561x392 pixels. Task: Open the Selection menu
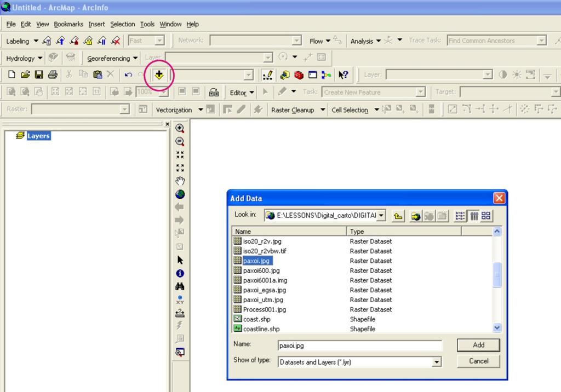(x=122, y=24)
